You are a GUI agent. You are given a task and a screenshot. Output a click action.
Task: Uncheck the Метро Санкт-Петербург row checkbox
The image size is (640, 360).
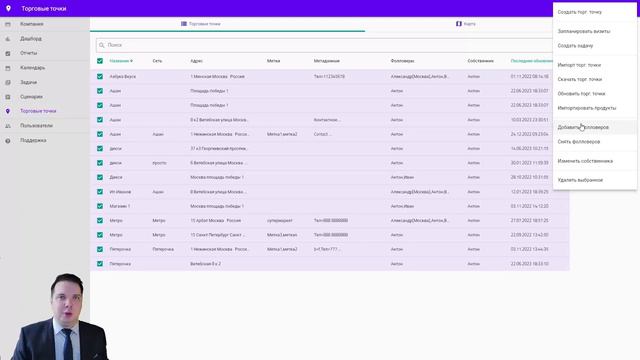[x=100, y=235]
